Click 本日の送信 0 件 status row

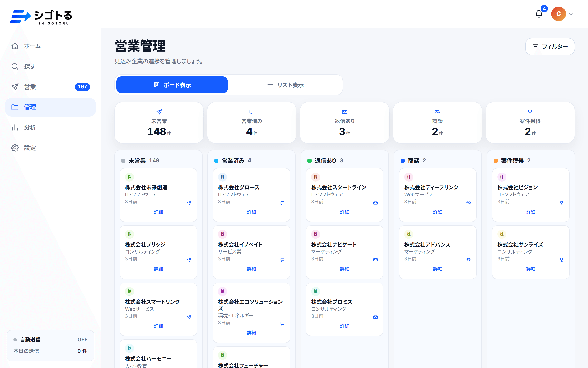coord(50,351)
